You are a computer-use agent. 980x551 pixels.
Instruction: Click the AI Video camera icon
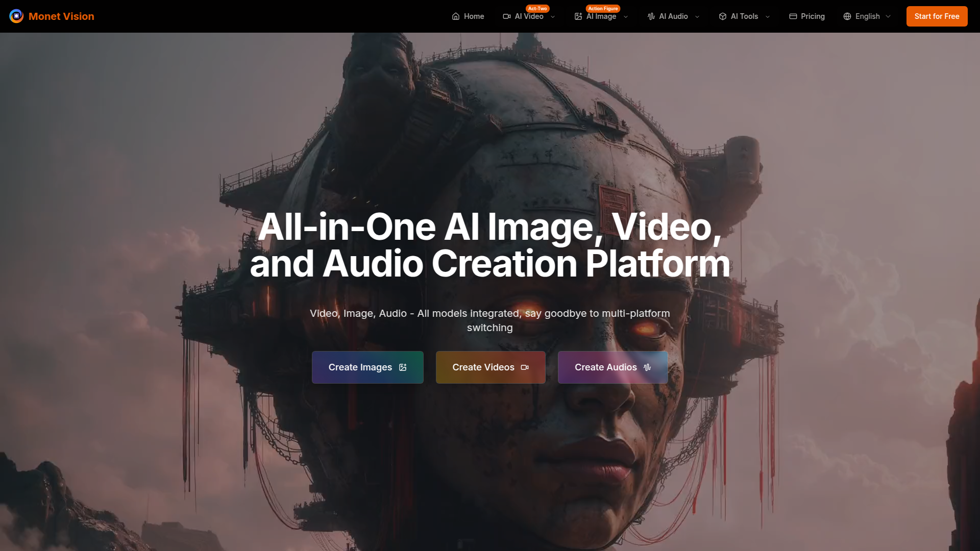tap(507, 16)
